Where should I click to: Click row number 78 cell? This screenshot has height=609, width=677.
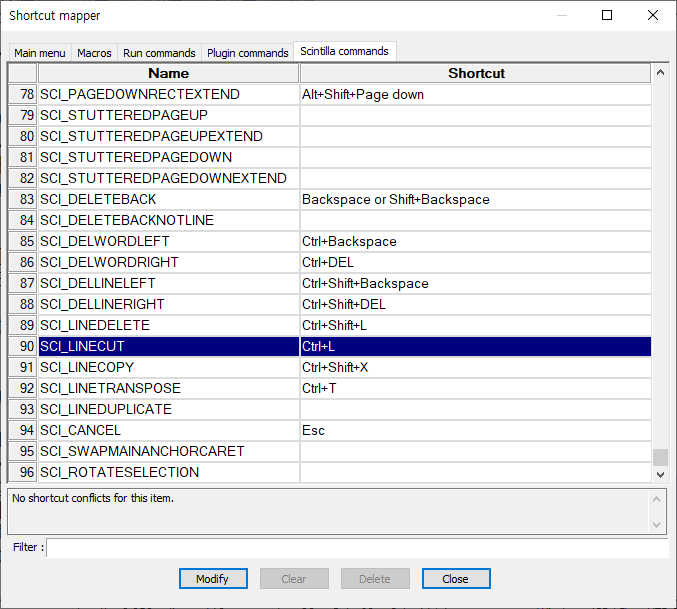pyautogui.click(x=23, y=94)
